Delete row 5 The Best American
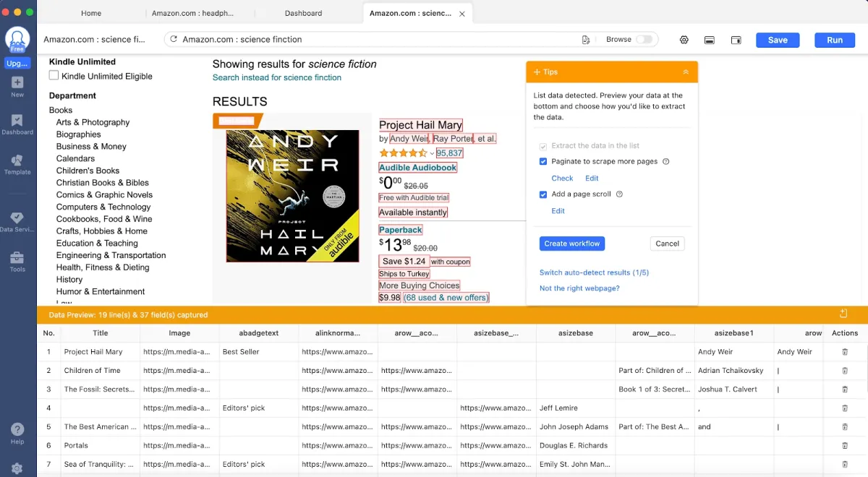Image resolution: width=868 pixels, height=477 pixels. tap(845, 427)
